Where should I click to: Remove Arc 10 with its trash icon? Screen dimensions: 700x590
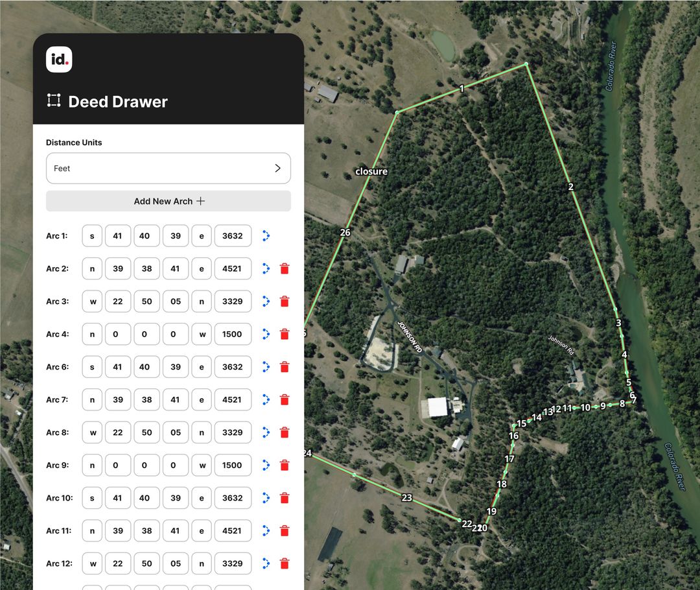(285, 498)
